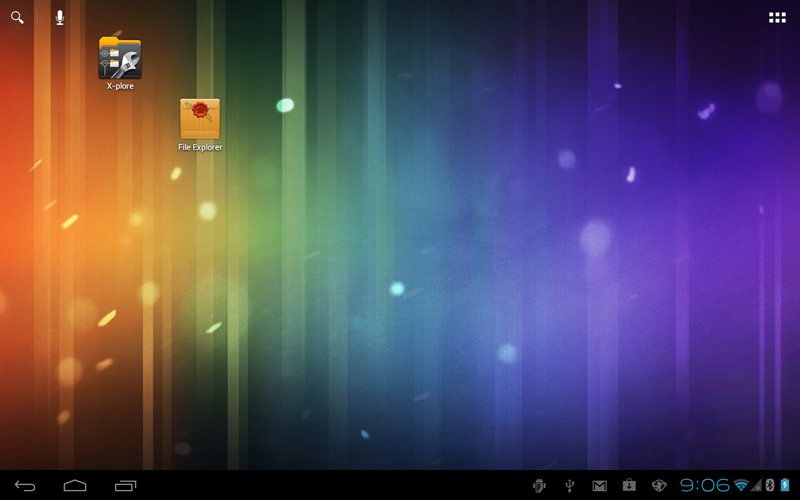Open the all apps grid
Image resolution: width=800 pixels, height=500 pixels.
pyautogui.click(x=777, y=17)
